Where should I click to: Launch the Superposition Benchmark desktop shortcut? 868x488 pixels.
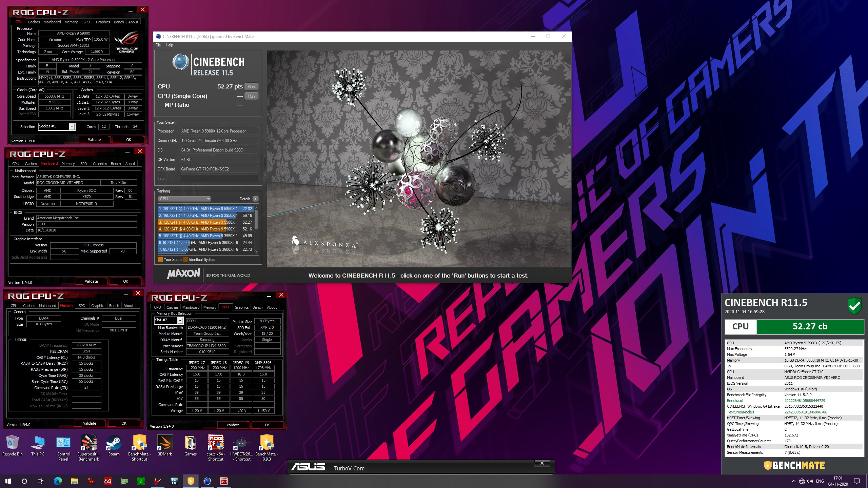89,448
